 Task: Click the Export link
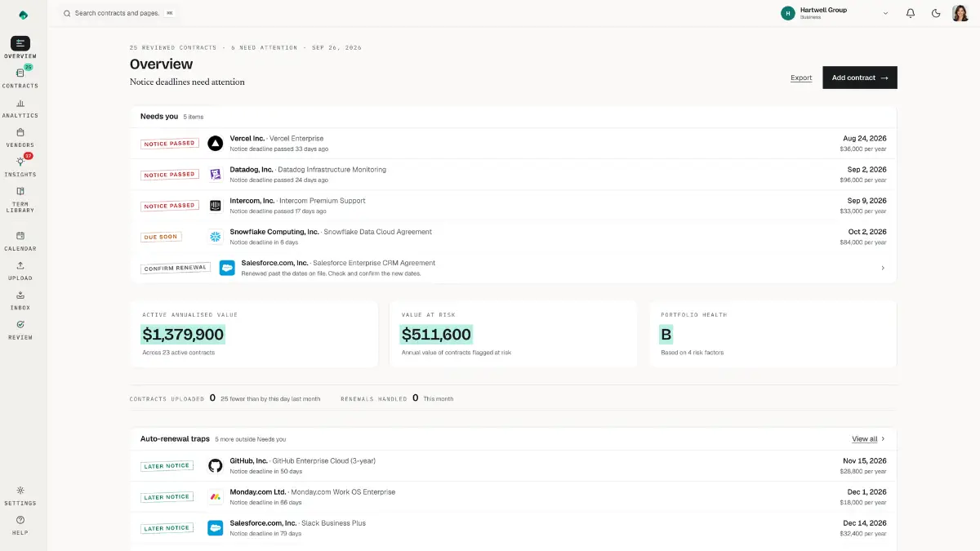801,78
